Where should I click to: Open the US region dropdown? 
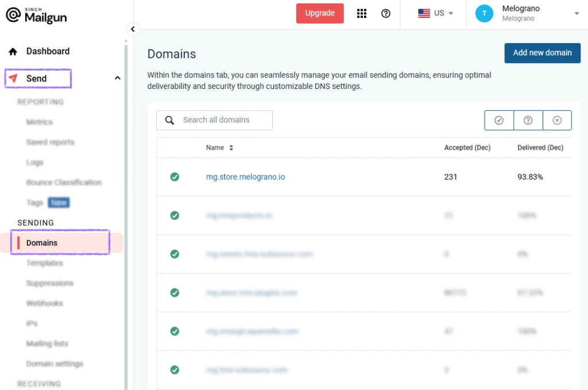436,13
